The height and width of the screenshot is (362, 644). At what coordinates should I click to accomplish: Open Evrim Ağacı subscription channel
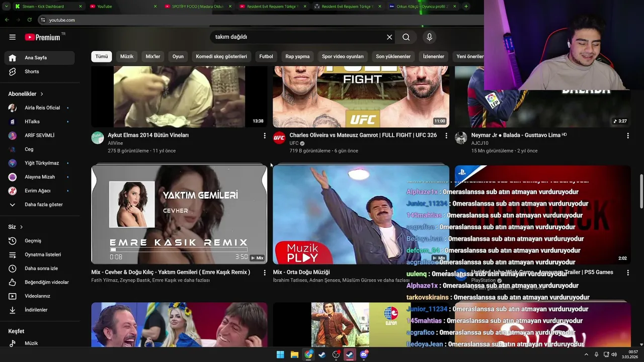point(39,191)
